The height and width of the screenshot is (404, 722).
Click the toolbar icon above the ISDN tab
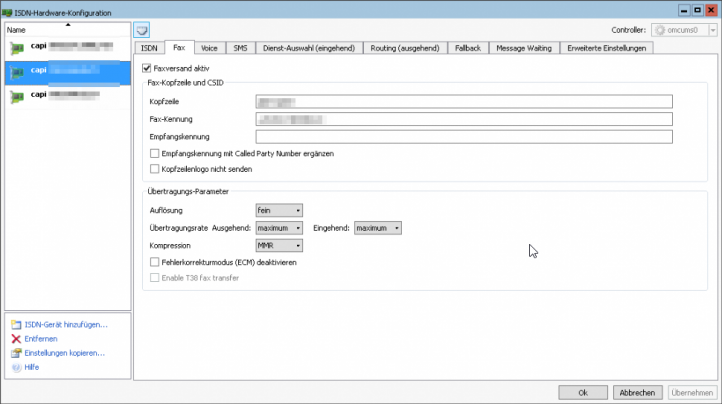coord(141,30)
